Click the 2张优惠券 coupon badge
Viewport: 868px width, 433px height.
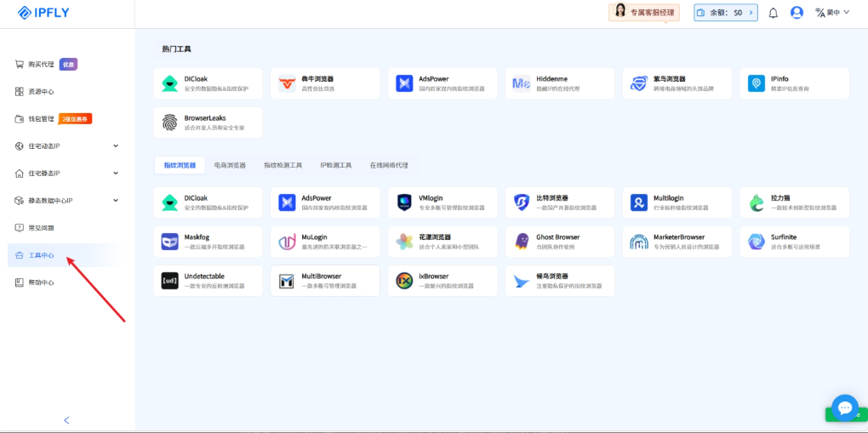[75, 118]
